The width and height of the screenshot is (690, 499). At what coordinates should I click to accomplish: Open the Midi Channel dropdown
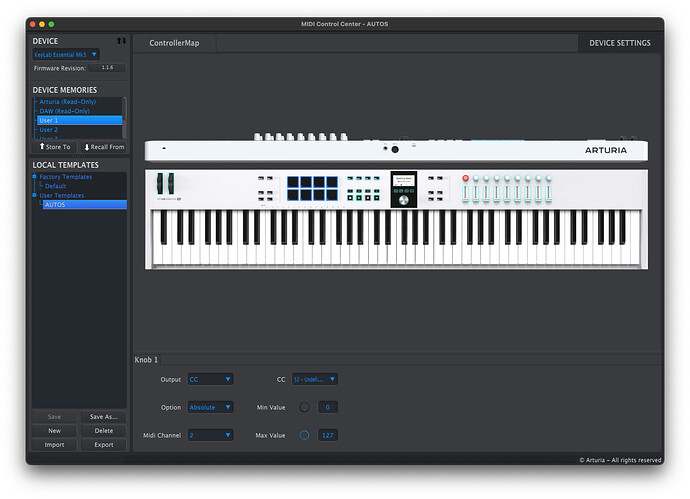click(210, 435)
